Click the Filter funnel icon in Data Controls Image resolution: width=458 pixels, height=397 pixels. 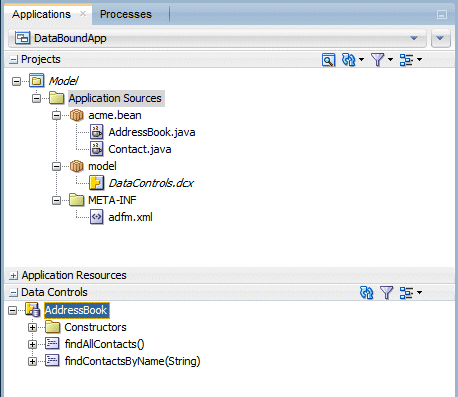pos(387,293)
